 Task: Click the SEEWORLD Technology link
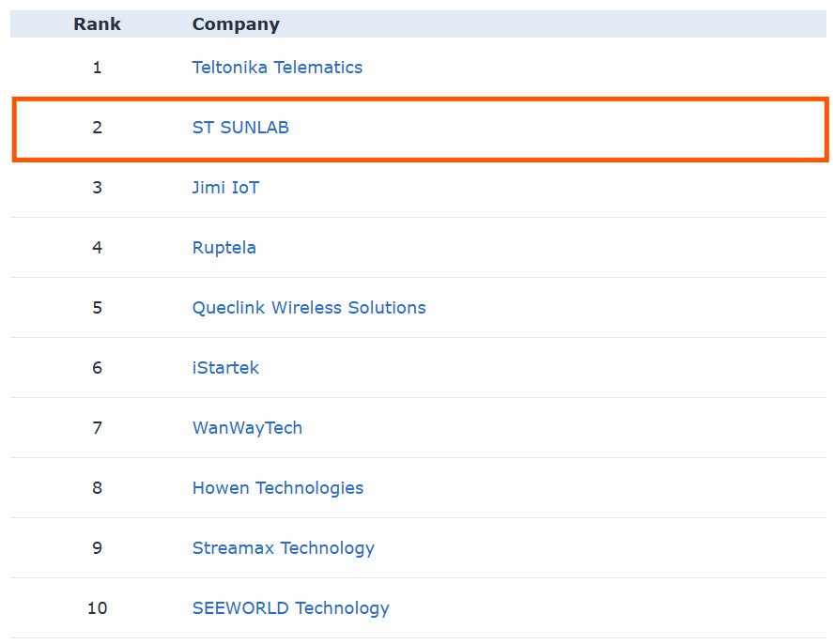(x=290, y=608)
